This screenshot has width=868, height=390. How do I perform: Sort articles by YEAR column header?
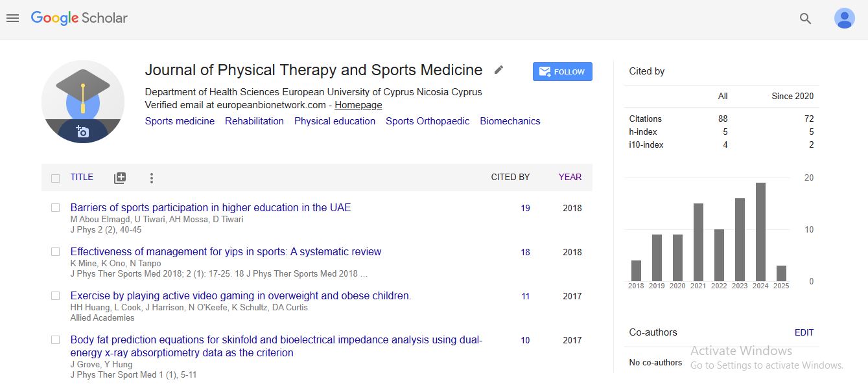click(x=570, y=177)
